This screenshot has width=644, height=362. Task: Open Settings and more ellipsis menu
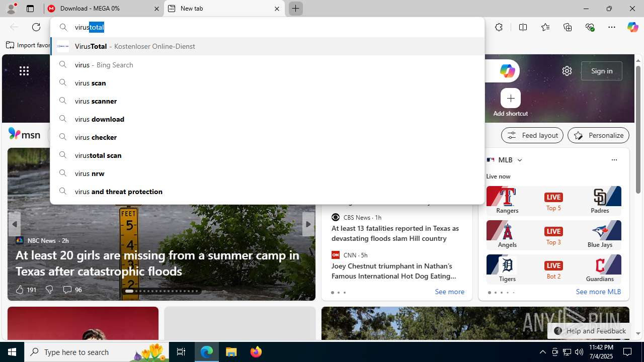[612, 27]
